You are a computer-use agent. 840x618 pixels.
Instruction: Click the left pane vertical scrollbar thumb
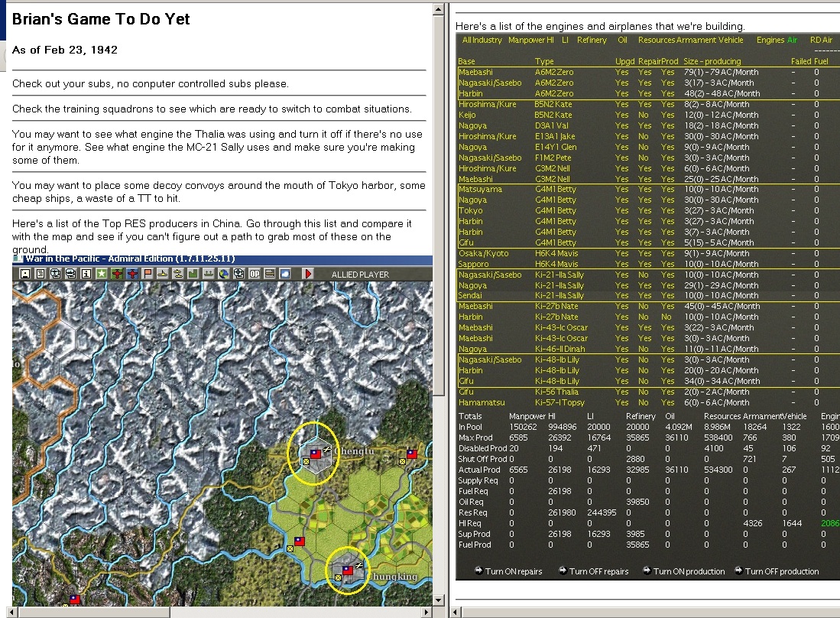[439, 205]
